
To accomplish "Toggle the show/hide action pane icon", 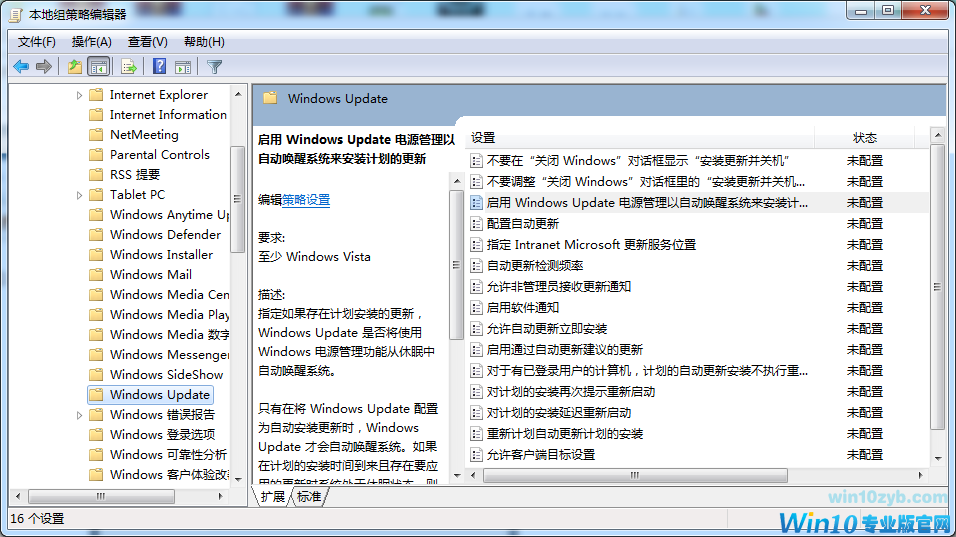I will point(183,67).
